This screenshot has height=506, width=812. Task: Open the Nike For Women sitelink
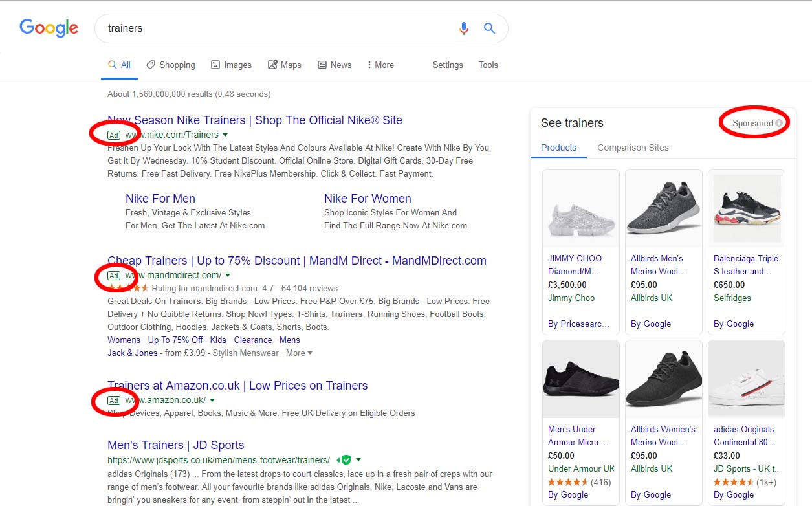point(368,199)
